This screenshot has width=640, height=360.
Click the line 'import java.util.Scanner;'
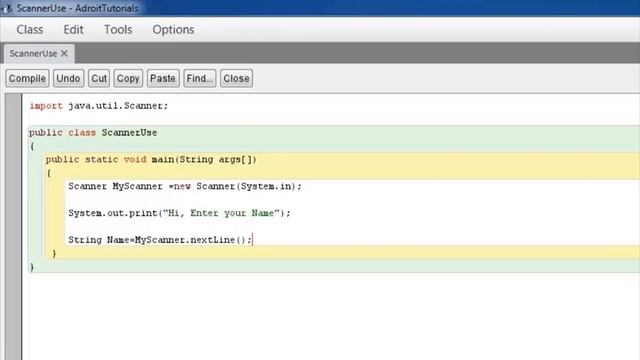(x=98, y=106)
